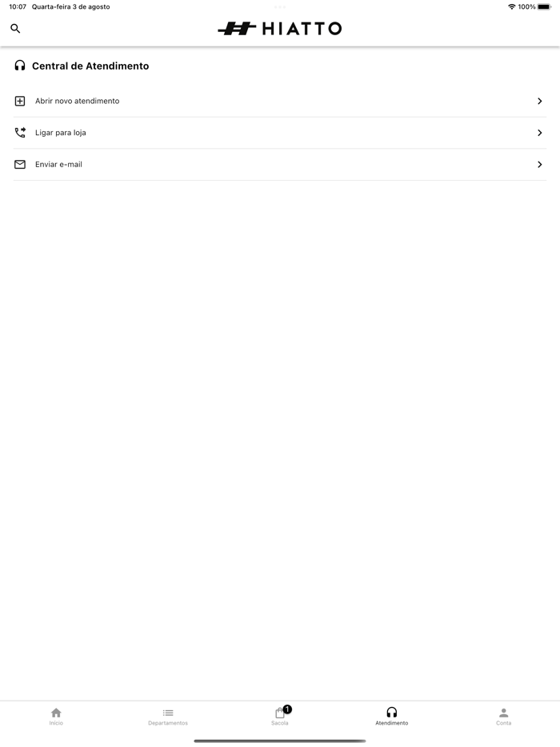Tap the Central de Atendimento heading
Viewport: 560px width, 747px height.
90,66
